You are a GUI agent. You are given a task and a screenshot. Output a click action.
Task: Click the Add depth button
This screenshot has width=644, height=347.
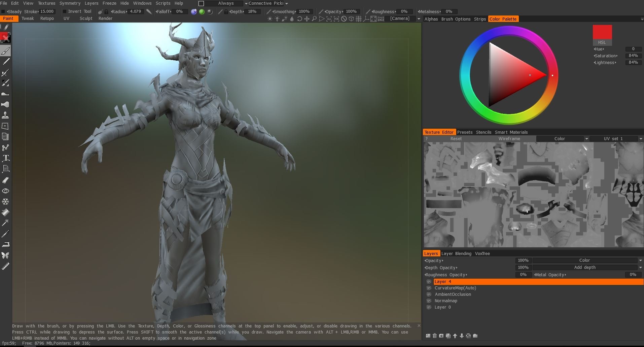click(x=584, y=267)
